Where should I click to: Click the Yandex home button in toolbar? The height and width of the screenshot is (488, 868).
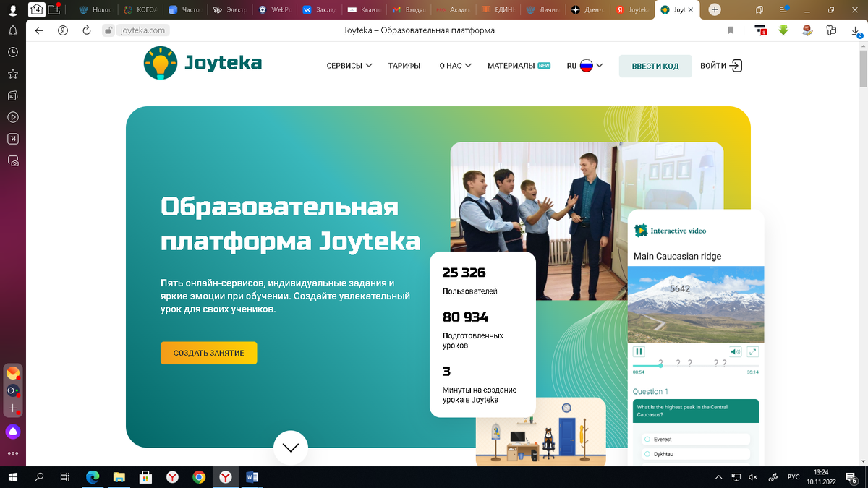click(x=63, y=30)
